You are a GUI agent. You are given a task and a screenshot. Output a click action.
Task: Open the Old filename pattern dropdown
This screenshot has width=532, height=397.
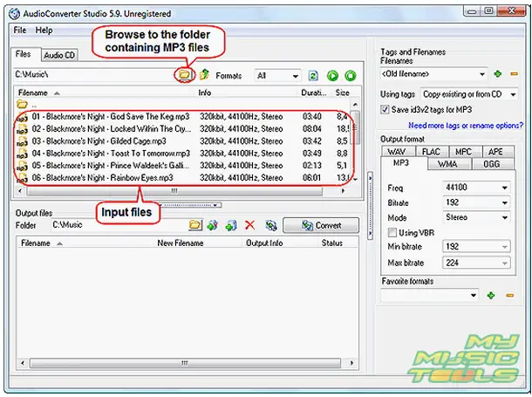[481, 74]
